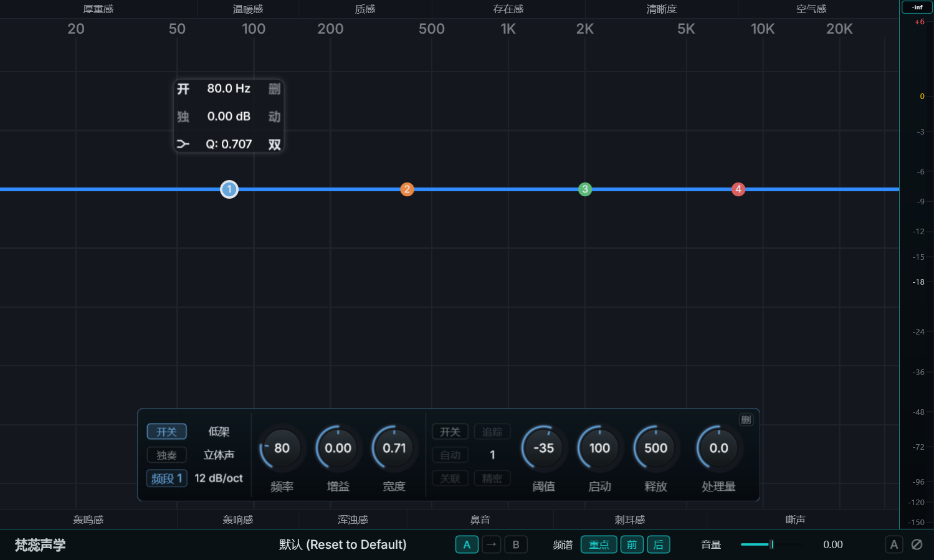This screenshot has height=560, width=934.
Task: Select green EQ band node 3
Action: [x=584, y=189]
